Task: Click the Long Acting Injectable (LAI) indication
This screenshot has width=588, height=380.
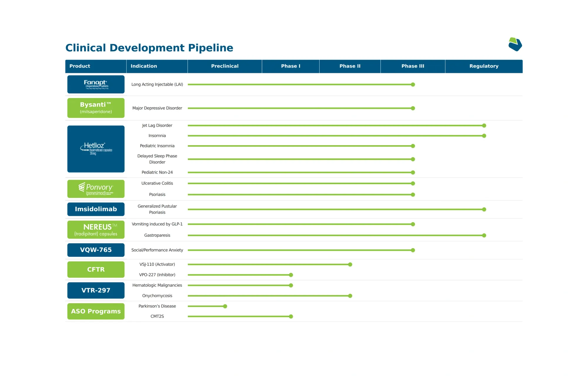Action: click(157, 84)
